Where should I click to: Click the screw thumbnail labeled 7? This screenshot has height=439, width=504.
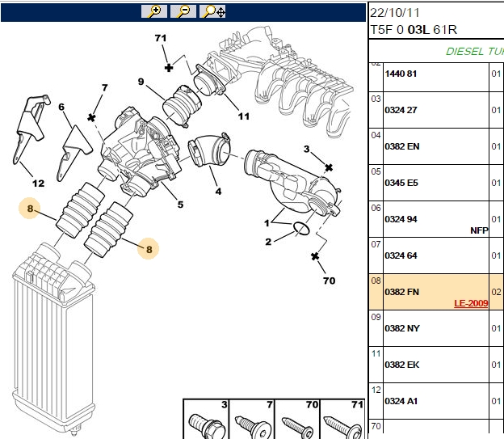click(252, 420)
